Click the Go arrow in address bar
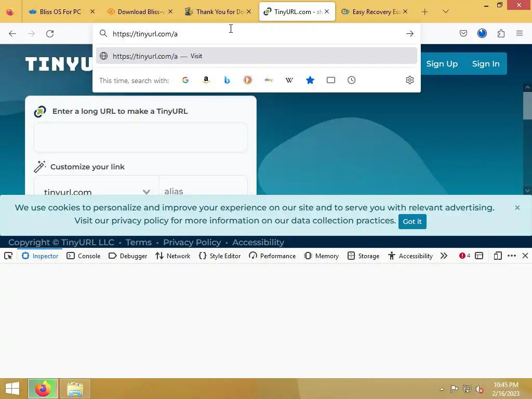 [x=410, y=34]
